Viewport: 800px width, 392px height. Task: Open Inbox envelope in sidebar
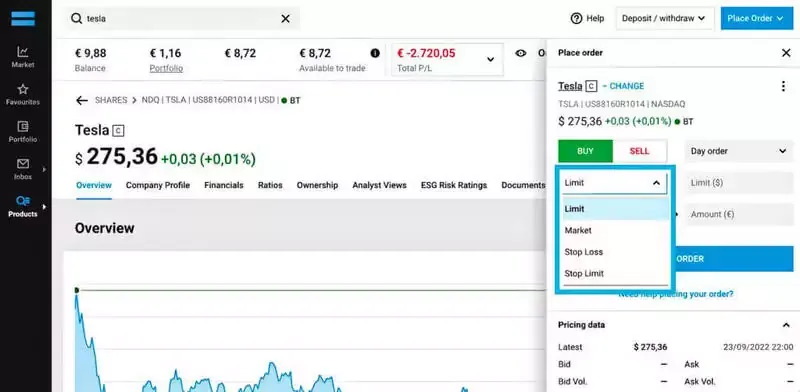pos(23,169)
